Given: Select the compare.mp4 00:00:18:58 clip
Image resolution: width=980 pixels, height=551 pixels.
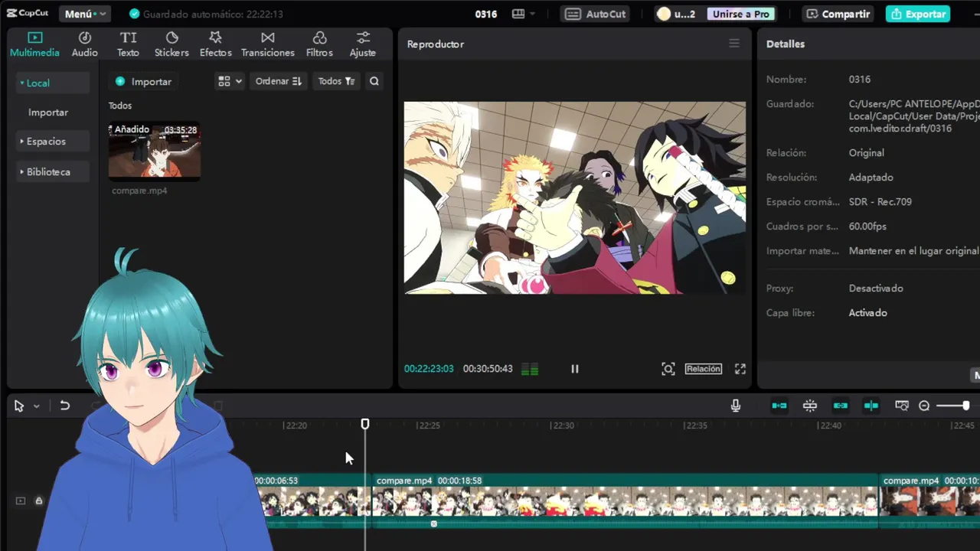Looking at the screenshot, I should tap(625, 501).
